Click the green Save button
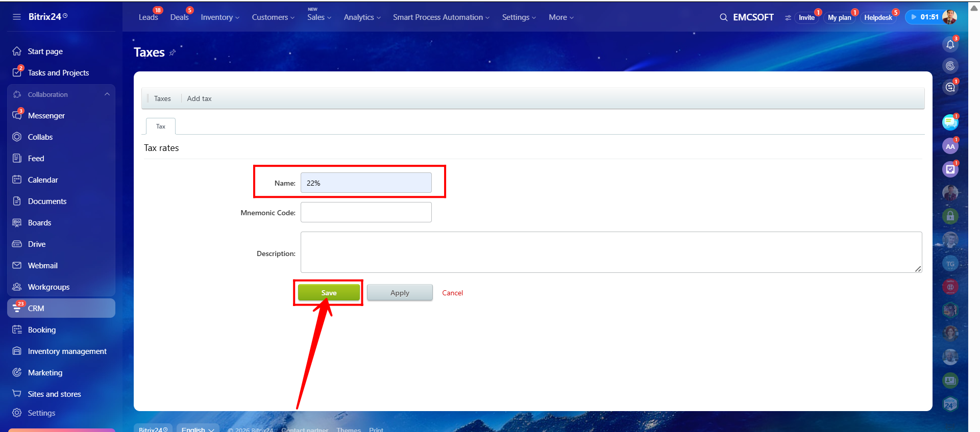Viewport: 980px width, 432px height. click(x=329, y=293)
